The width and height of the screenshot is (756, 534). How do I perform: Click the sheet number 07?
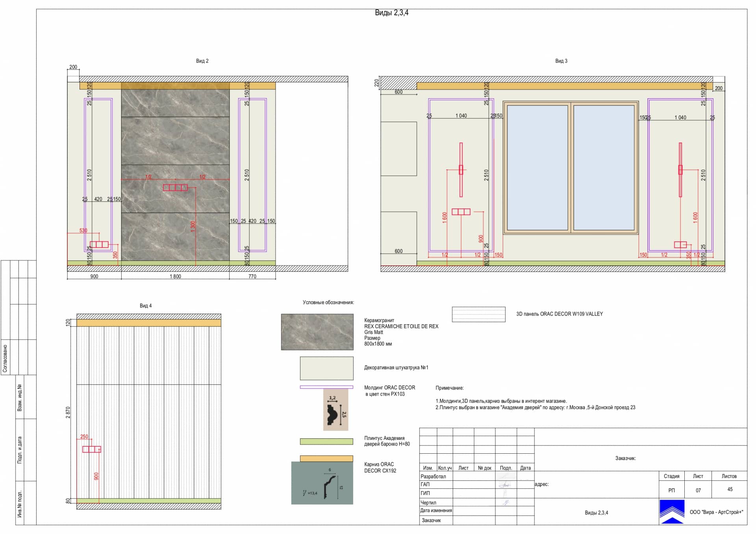tap(698, 491)
